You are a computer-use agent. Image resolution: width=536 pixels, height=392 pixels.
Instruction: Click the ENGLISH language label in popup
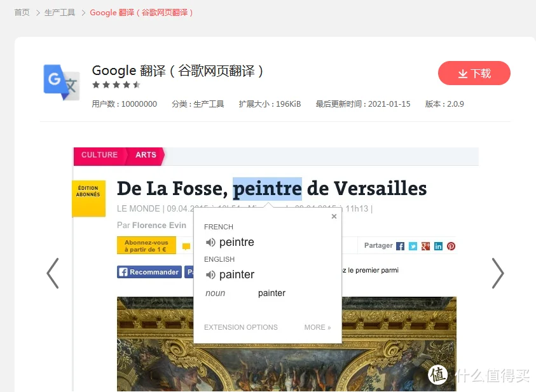point(219,259)
